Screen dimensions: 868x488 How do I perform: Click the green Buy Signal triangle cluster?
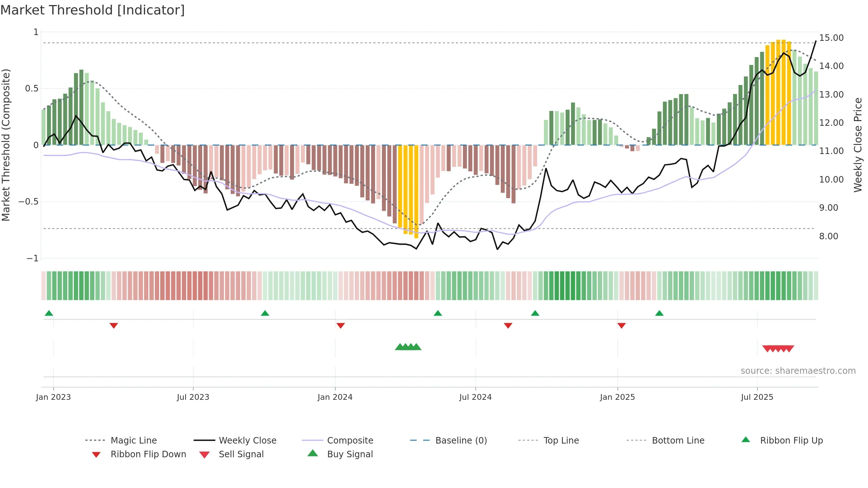pos(408,347)
